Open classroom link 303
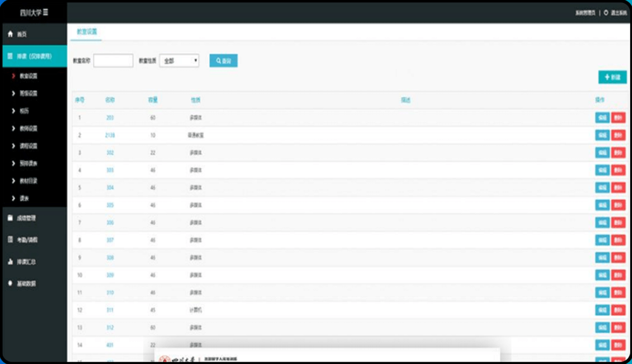Viewport: 632px width, 364px height. pyautogui.click(x=110, y=170)
